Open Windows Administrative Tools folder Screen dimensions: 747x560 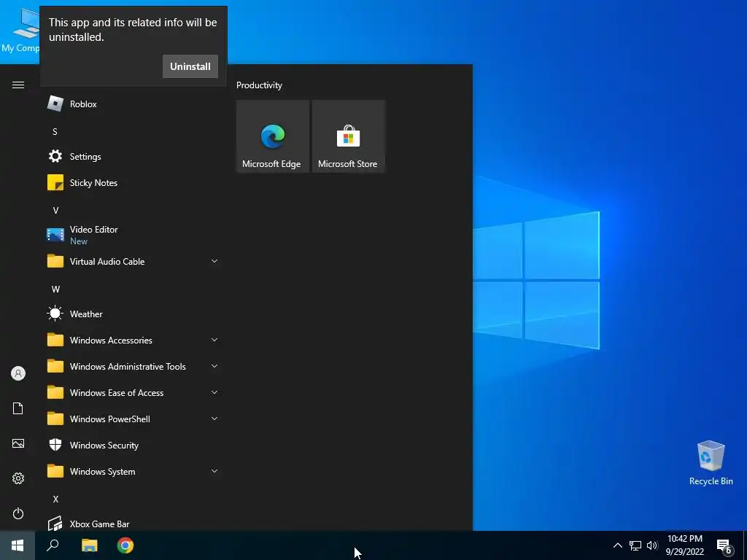point(133,366)
